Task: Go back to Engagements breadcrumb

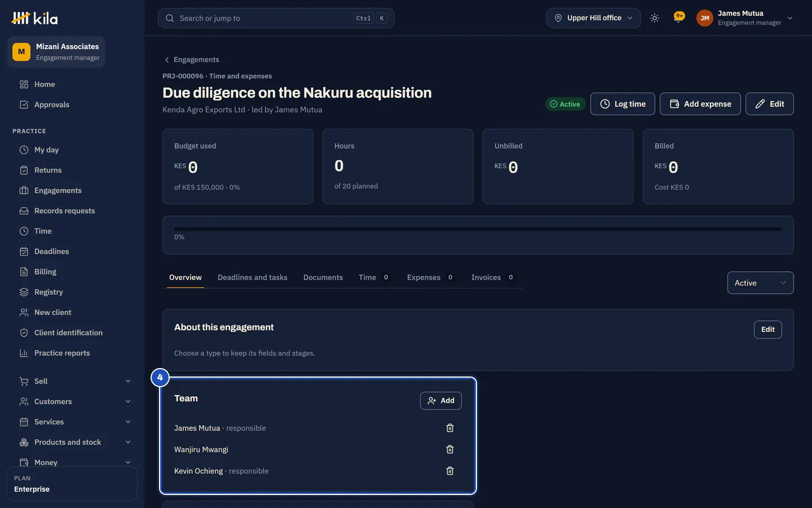Action: [x=191, y=59]
